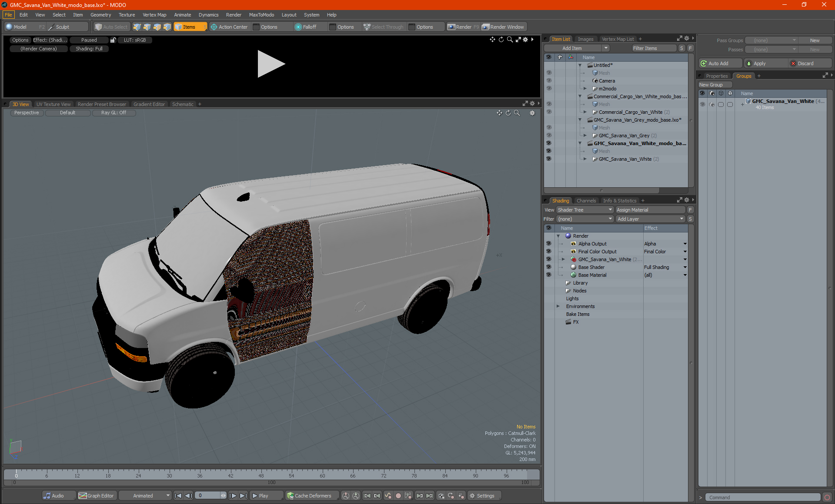Click the Command history record icon
The width and height of the screenshot is (835, 504).
(827, 497)
